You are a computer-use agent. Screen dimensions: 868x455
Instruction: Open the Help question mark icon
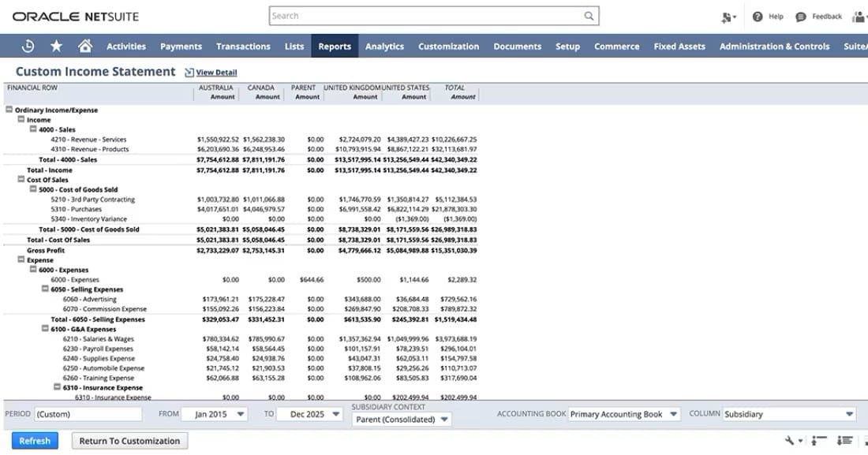(758, 17)
